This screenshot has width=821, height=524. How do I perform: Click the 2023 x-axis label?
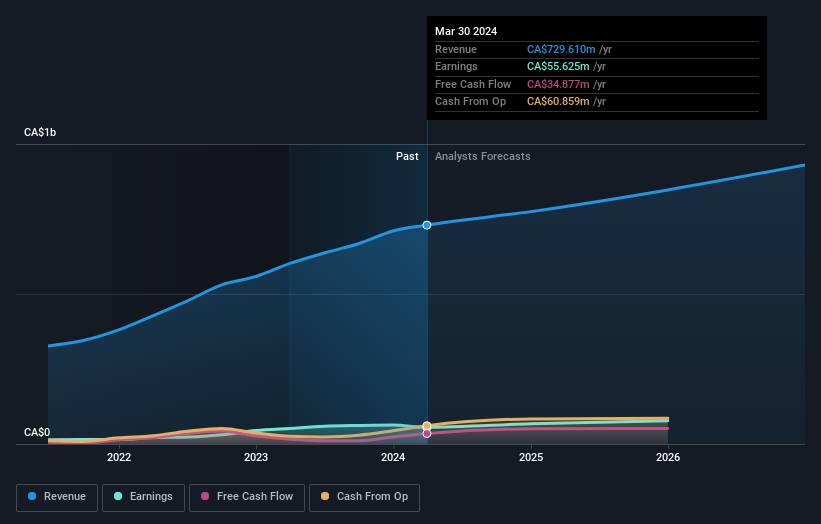[x=256, y=457]
